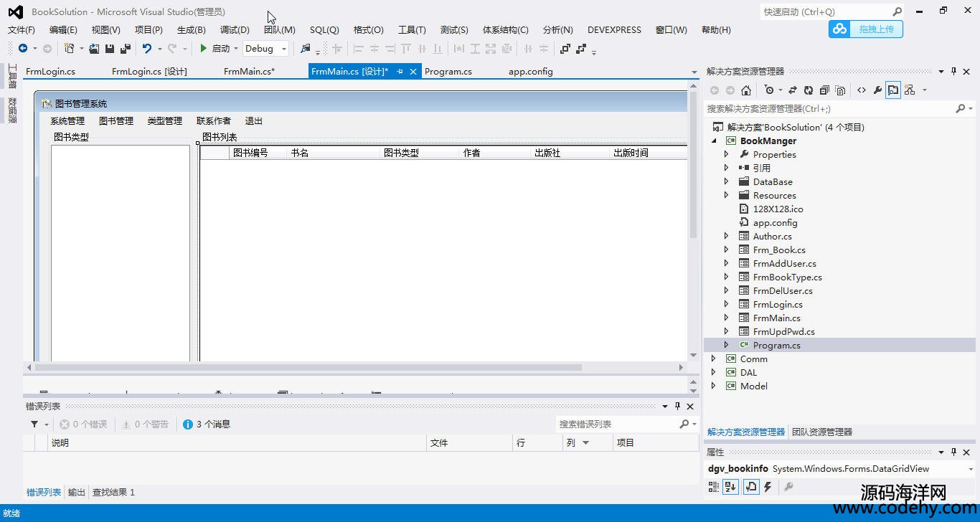Toggle Preview Selected Items in Solution Explorer
The image size is (980, 522).
(x=893, y=90)
